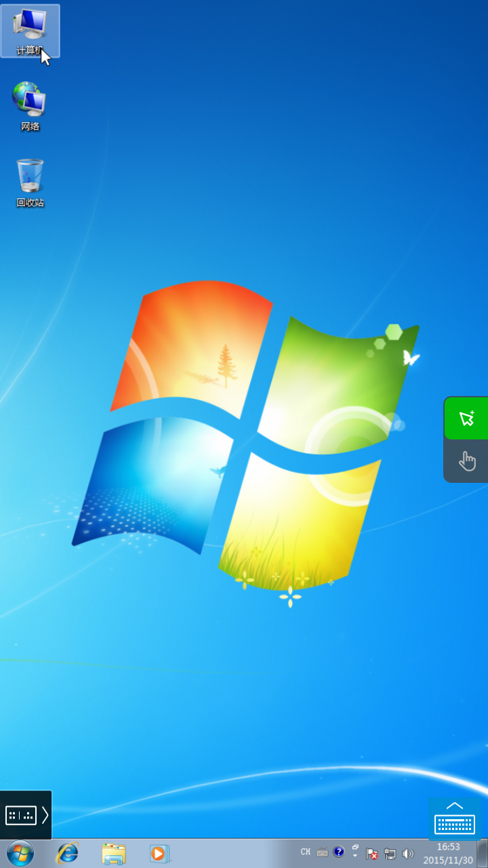Screen dimensions: 488x868
Task: Select the 回收站 (Recycle Bin) icon
Action: tap(30, 182)
